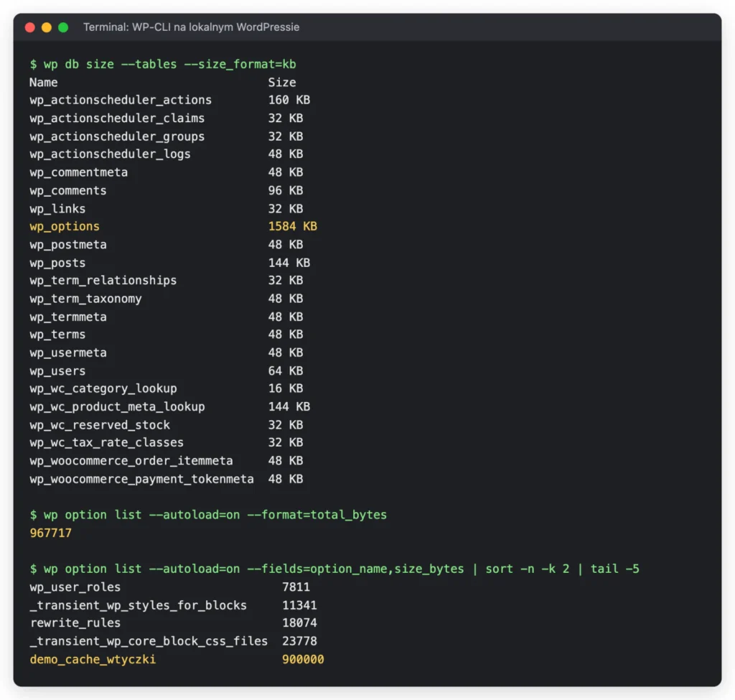Click the 'sort -n -k 2' command line
Image resolution: width=735 pixels, height=700 pixels.
click(334, 569)
